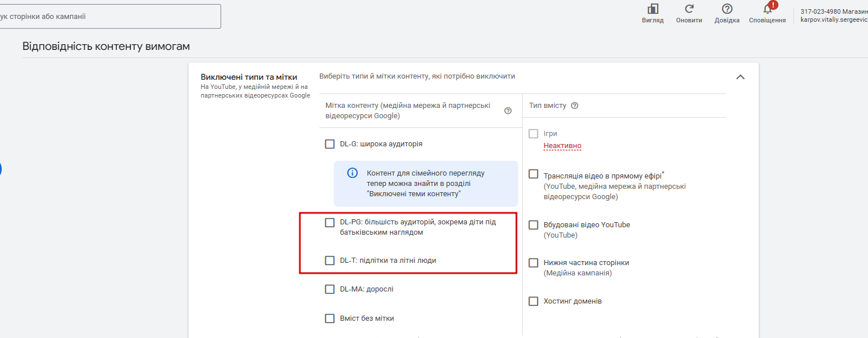Image resolution: width=868 pixels, height=338 pixels.
Task: Tick DL-T: підлітки та літні люди
Action: 330,261
